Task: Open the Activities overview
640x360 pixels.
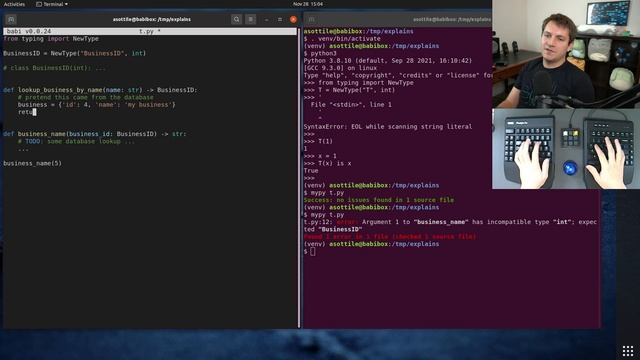Action: (14, 4)
